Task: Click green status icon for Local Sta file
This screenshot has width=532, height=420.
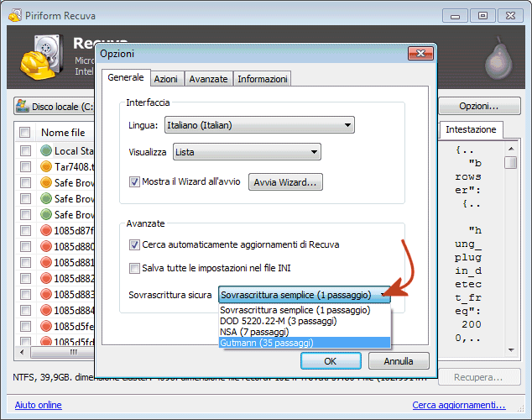Action: click(x=46, y=150)
